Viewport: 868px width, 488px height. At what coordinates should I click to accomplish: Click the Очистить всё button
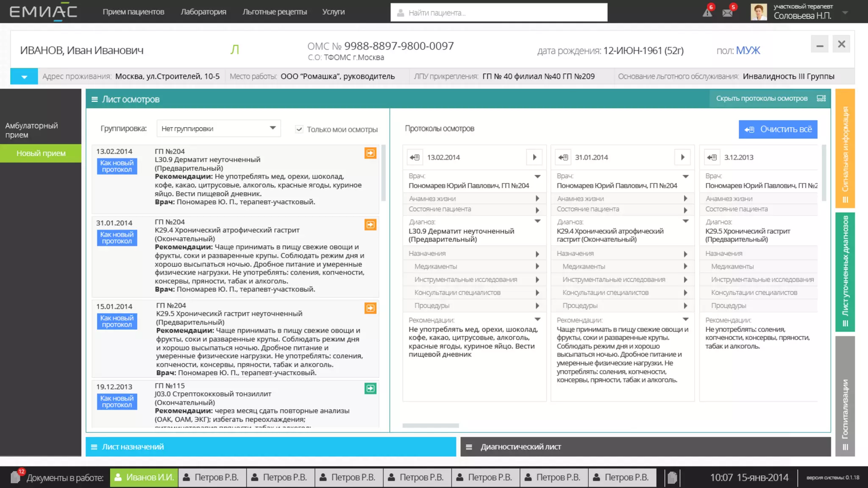[778, 129]
